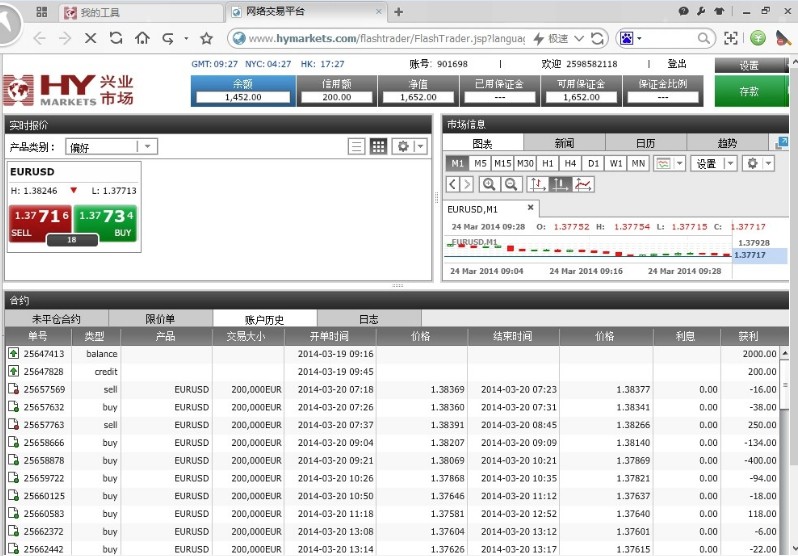This screenshot has height=556, width=798.
Task: Click the green EURUSD BUY button
Action: (x=105, y=223)
